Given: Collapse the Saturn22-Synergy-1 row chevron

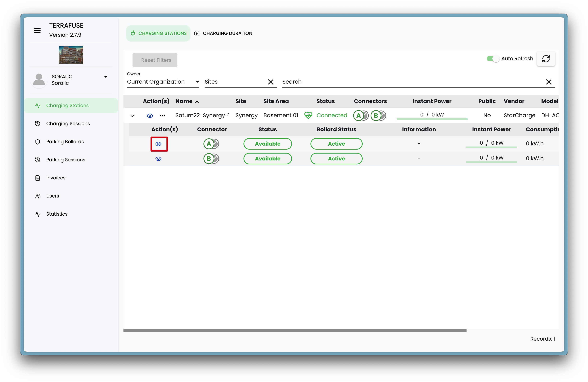Looking at the screenshot, I should click(x=132, y=116).
